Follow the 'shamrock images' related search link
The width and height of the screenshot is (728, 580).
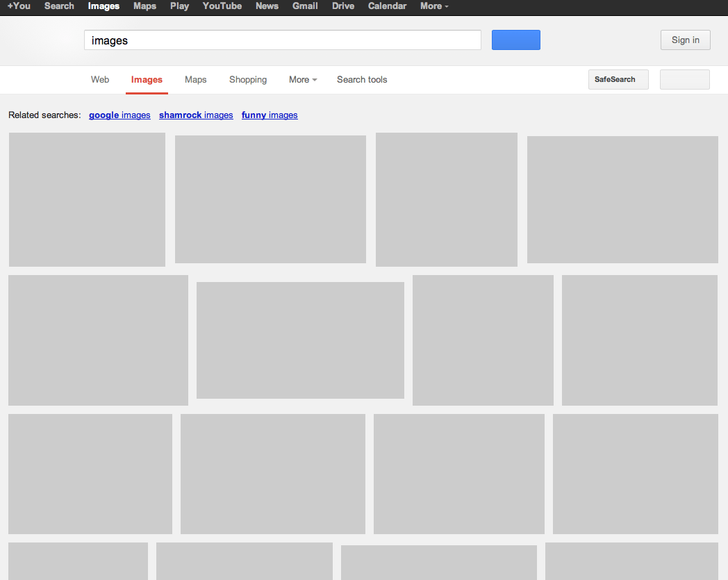click(195, 115)
